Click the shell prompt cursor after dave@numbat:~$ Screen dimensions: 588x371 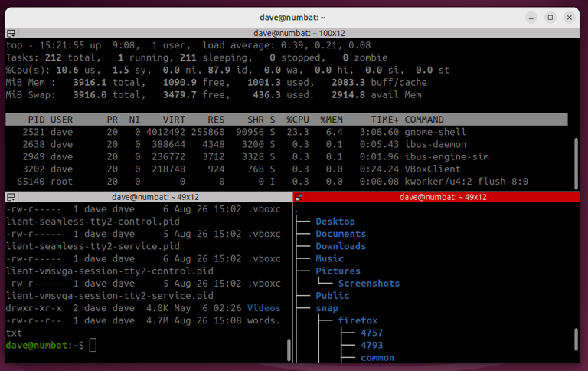[93, 346]
